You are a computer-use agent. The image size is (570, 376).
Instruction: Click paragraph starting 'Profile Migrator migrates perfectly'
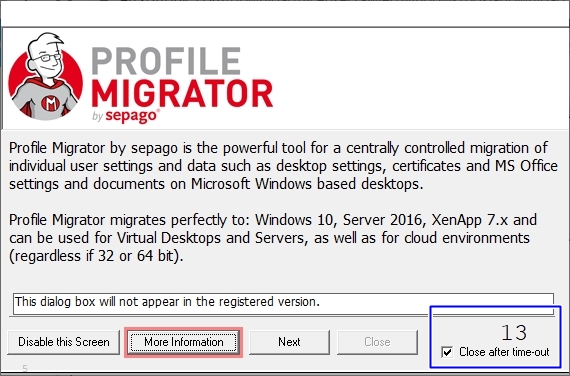click(x=273, y=238)
